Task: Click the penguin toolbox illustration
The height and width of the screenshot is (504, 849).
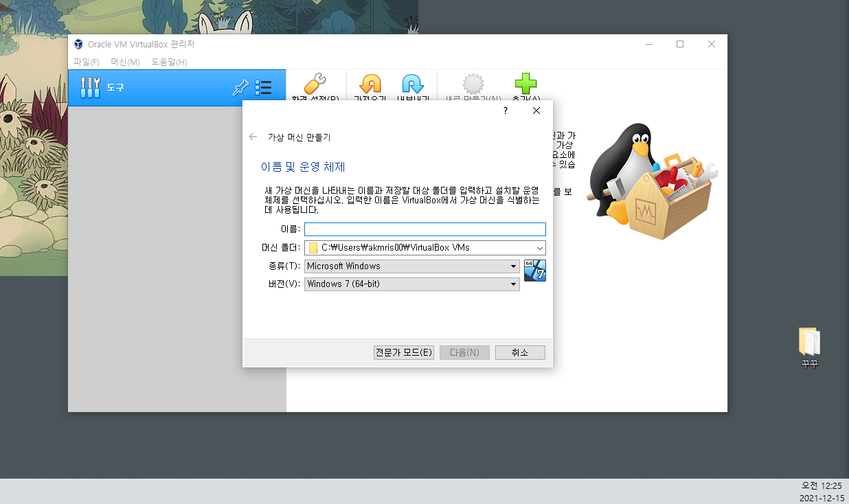Action: click(x=651, y=182)
